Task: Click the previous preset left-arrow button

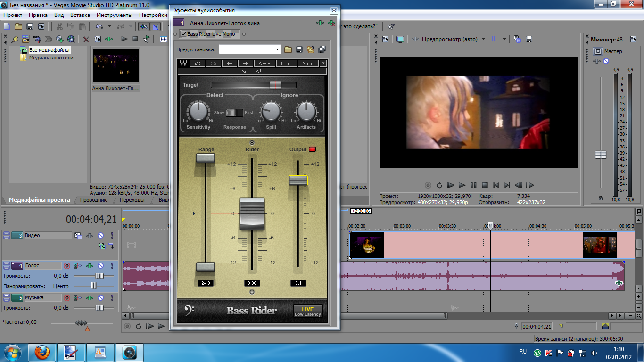Action: 229,64
